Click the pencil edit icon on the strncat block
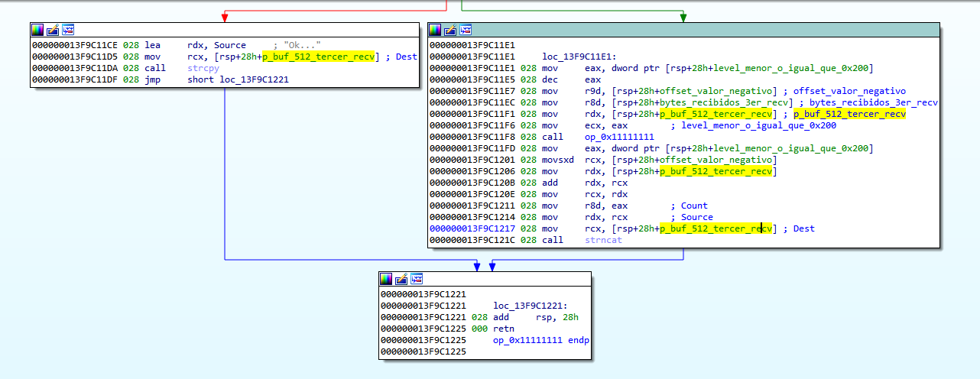 [x=450, y=30]
